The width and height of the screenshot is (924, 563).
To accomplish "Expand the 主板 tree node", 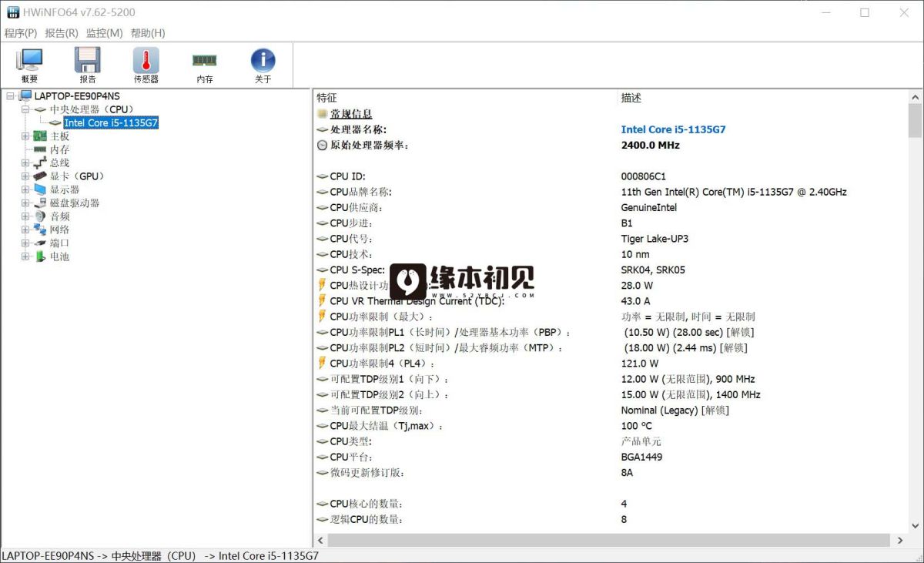I will [25, 136].
